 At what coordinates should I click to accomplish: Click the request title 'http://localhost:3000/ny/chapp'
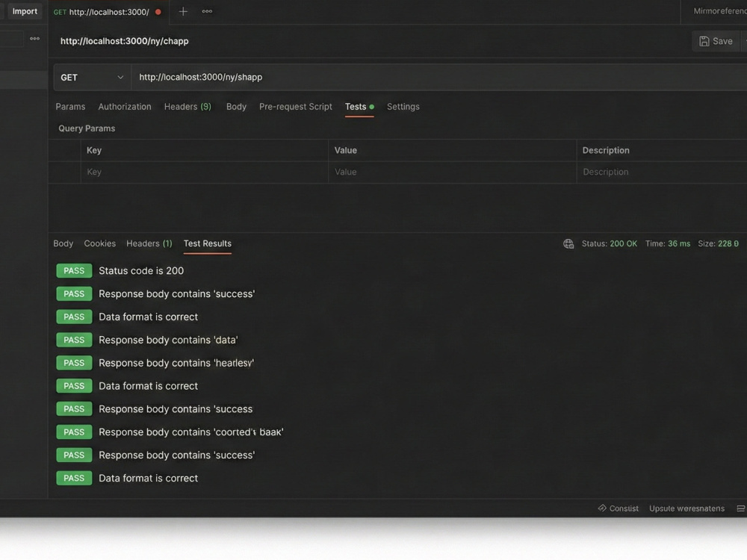click(124, 41)
